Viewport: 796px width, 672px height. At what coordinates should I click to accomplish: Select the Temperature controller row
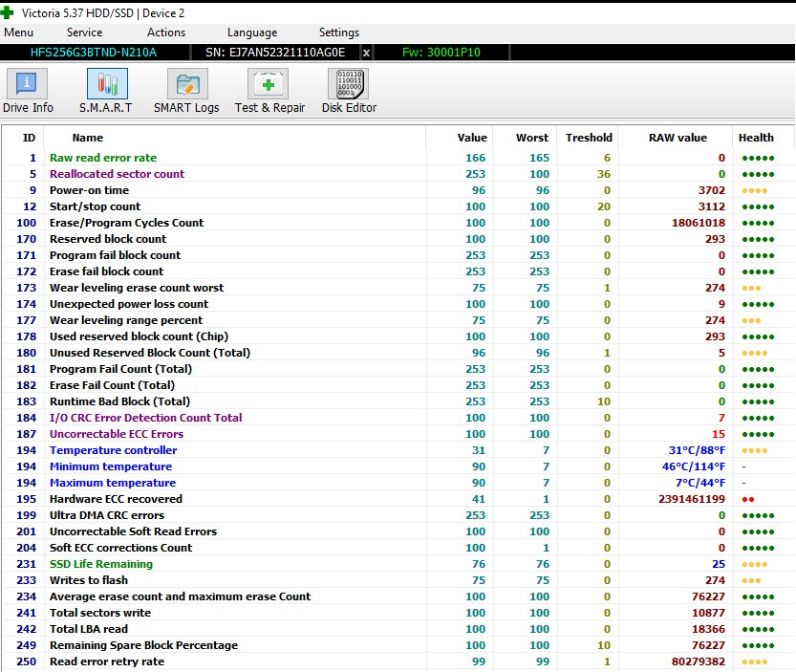click(398, 450)
